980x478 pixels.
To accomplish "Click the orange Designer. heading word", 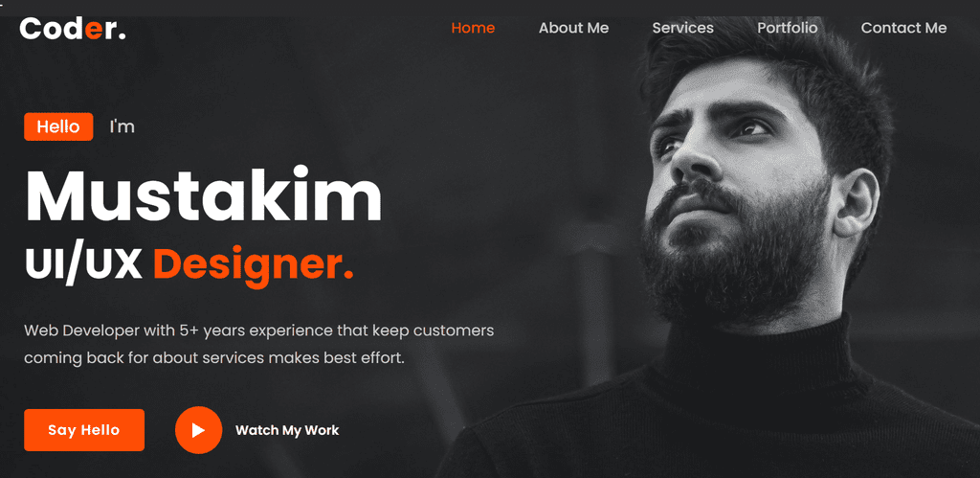I will tap(253, 266).
